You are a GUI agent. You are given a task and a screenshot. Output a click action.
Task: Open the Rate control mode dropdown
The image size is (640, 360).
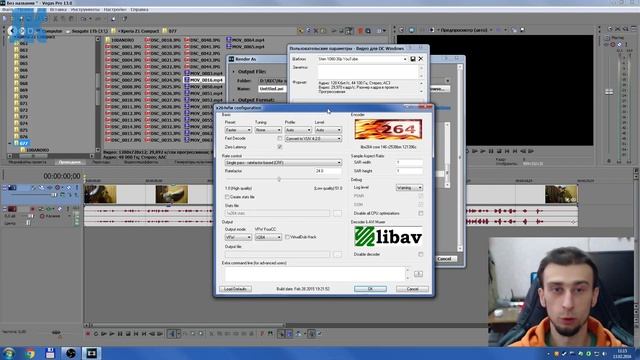pos(283,162)
